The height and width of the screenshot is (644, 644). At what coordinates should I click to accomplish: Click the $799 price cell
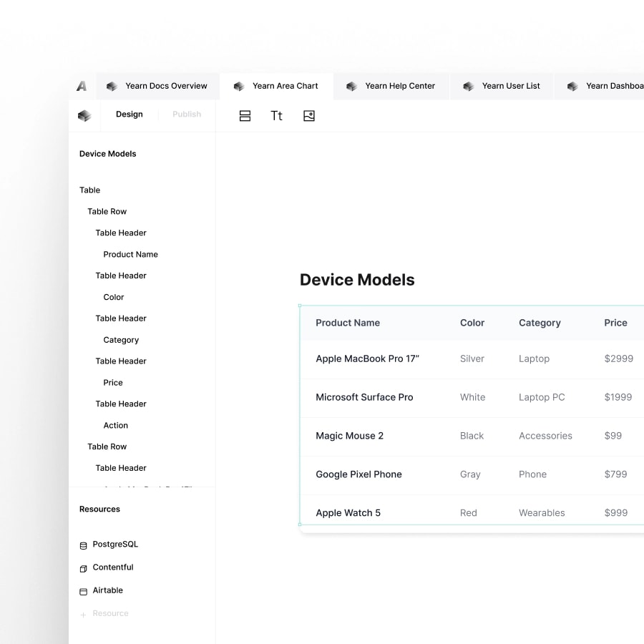(x=615, y=474)
